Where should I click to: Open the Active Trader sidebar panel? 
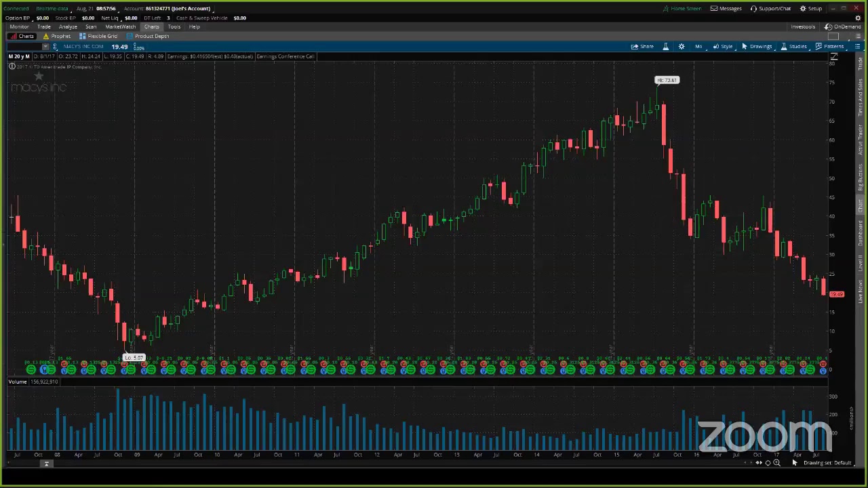(x=861, y=139)
